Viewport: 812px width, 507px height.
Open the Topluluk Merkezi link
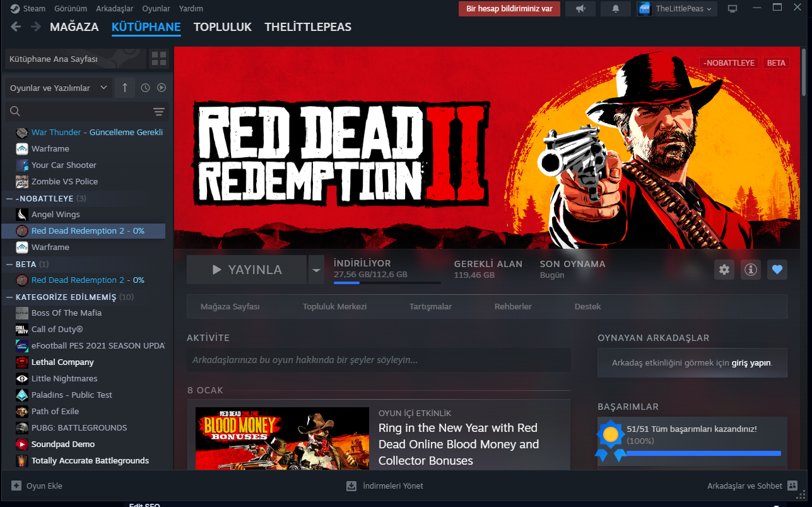point(335,307)
